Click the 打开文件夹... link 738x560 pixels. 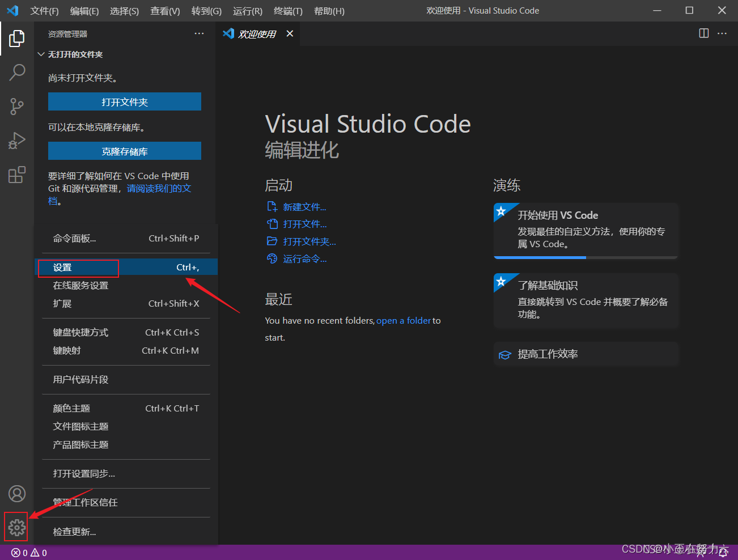309,241
